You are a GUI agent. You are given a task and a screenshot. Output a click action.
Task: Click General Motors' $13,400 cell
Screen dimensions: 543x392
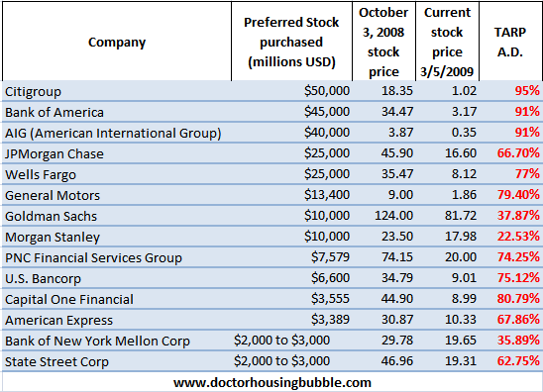tap(327, 194)
